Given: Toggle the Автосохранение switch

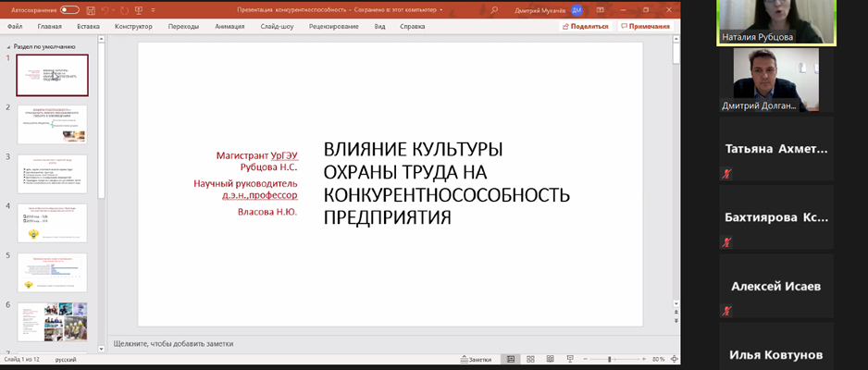Looking at the screenshot, I should 69,10.
